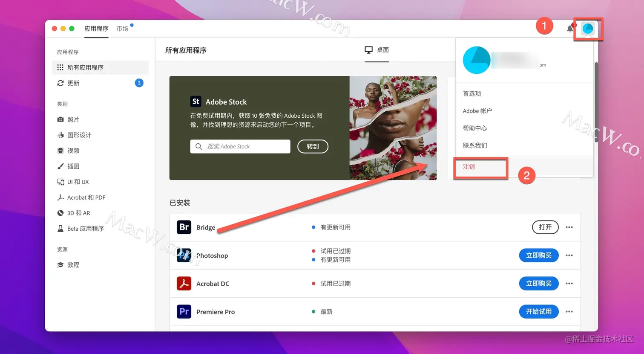Click the Bridge app icon
644x354 pixels.
click(x=184, y=227)
